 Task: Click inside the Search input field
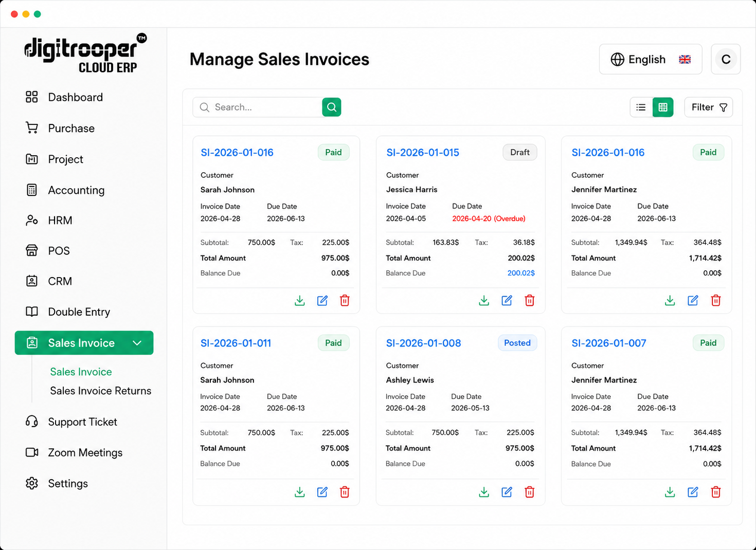[x=258, y=107]
